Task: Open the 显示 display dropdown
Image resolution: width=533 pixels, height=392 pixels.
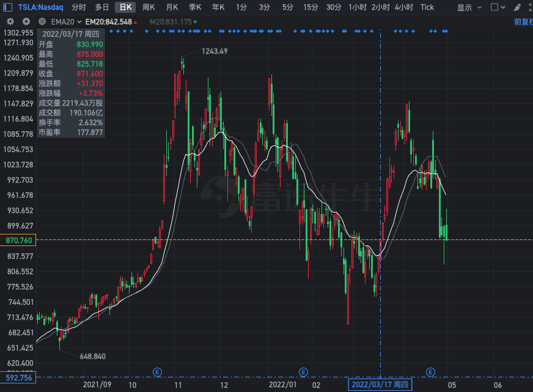Action: coord(469,7)
